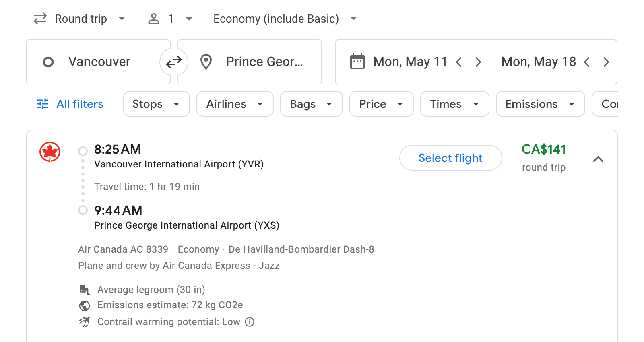Image resolution: width=644 pixels, height=342 pixels.
Task: Click the Select flight button
Action: 450,158
